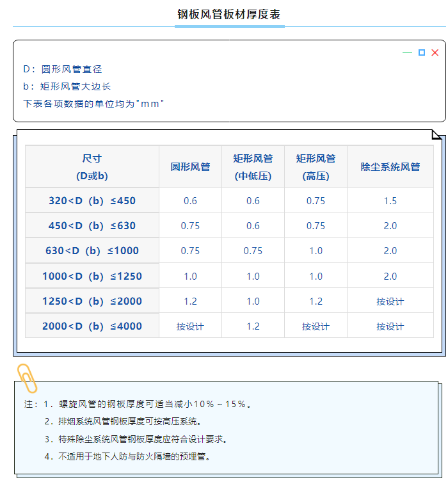The height and width of the screenshot is (482, 448).
Task: Click the yellow paperclip icon
Action: pos(26,378)
